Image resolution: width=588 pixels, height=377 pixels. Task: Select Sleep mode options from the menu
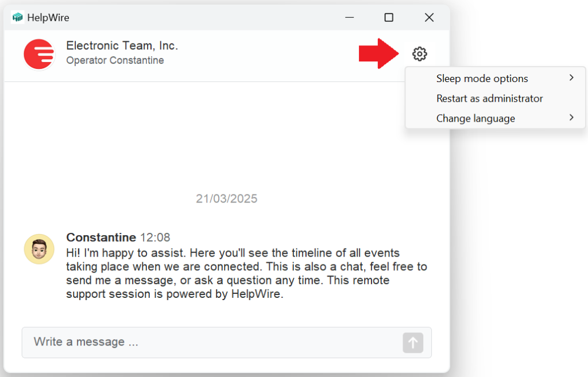[482, 78]
